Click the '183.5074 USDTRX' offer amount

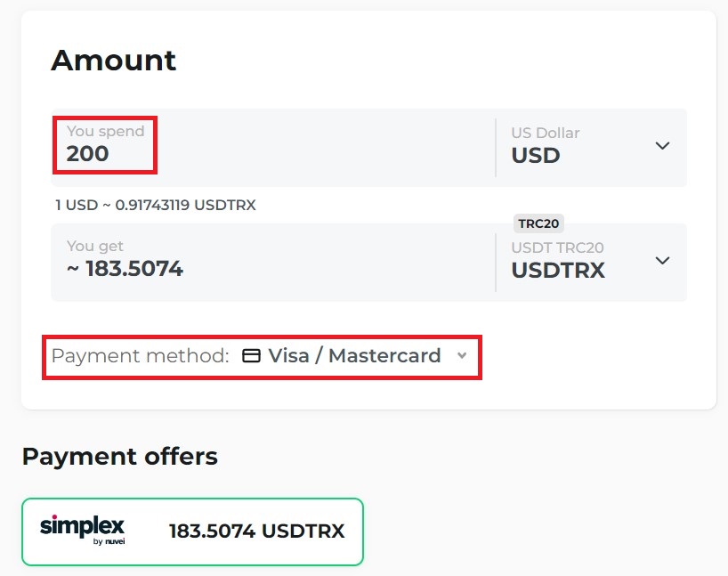[x=256, y=531]
